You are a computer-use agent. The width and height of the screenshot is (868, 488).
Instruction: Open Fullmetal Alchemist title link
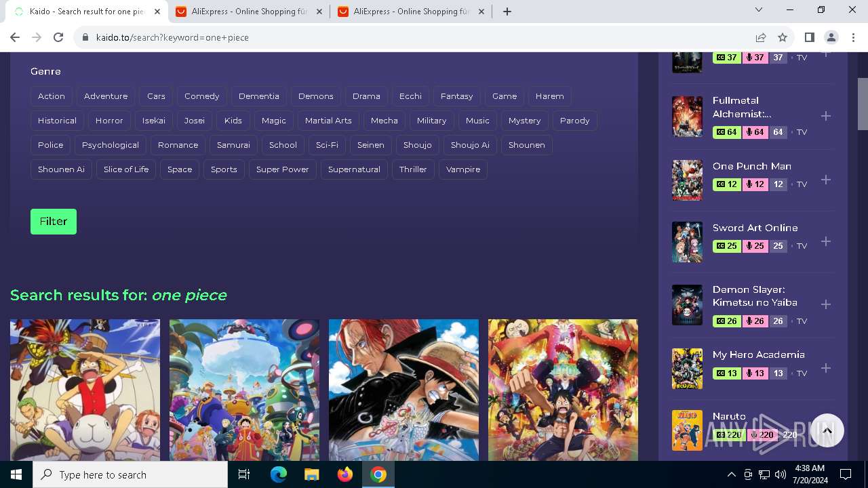tap(742, 107)
